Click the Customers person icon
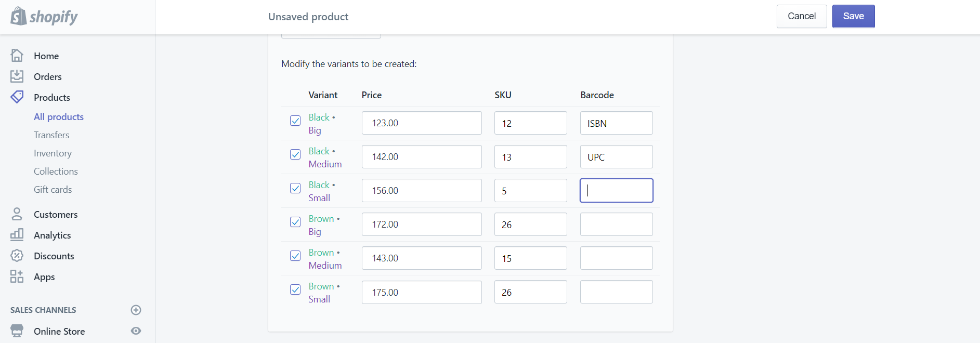The height and width of the screenshot is (343, 980). point(17,214)
